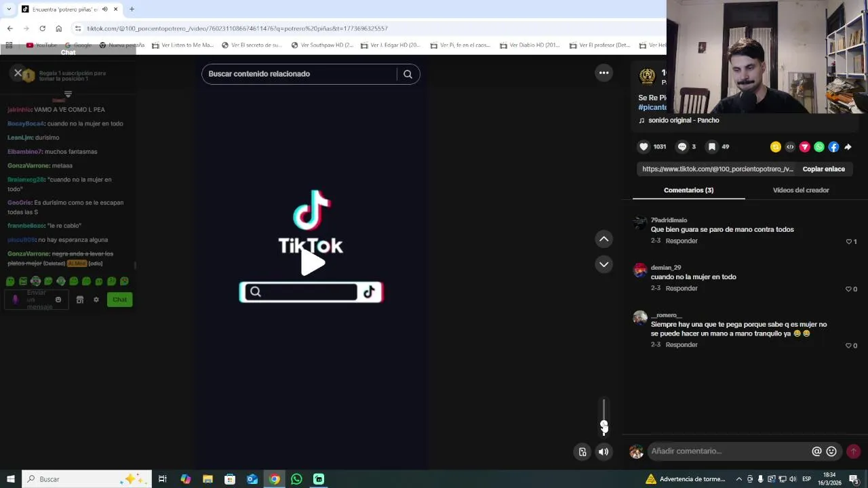Open YouTube bookmark
The image size is (868, 488).
[x=41, y=45]
